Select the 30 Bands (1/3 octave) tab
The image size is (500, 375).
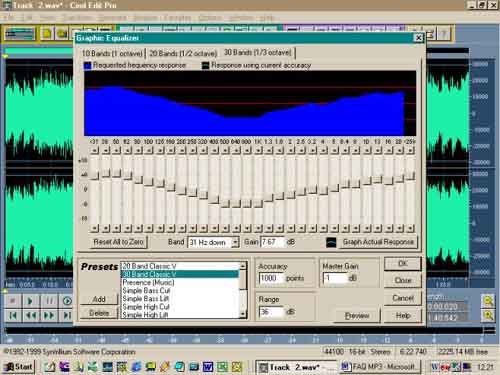click(258, 52)
